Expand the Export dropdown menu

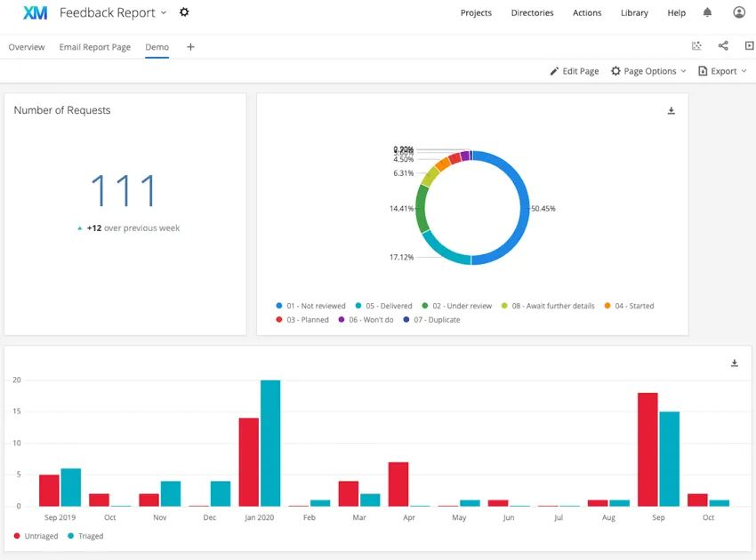[722, 71]
